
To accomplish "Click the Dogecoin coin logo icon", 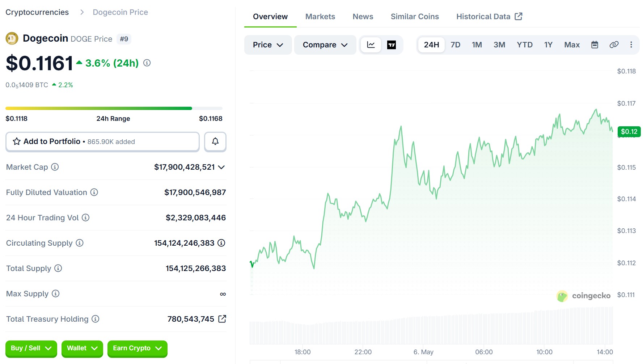I will coord(12,38).
